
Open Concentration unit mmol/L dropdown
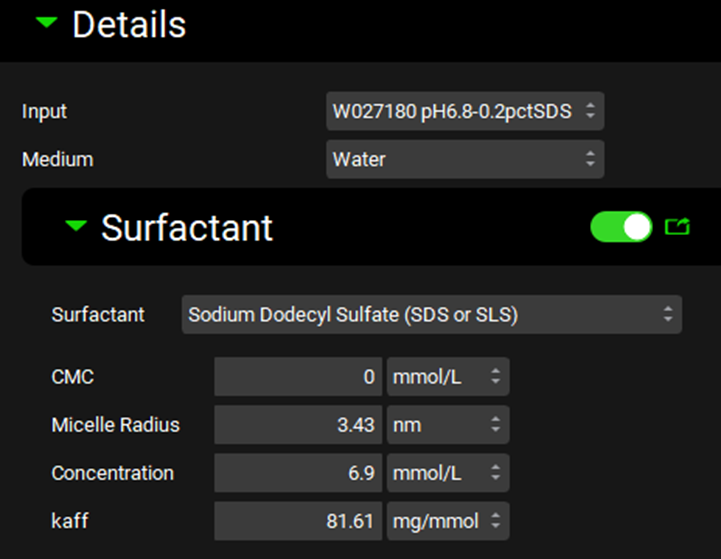pos(447,473)
